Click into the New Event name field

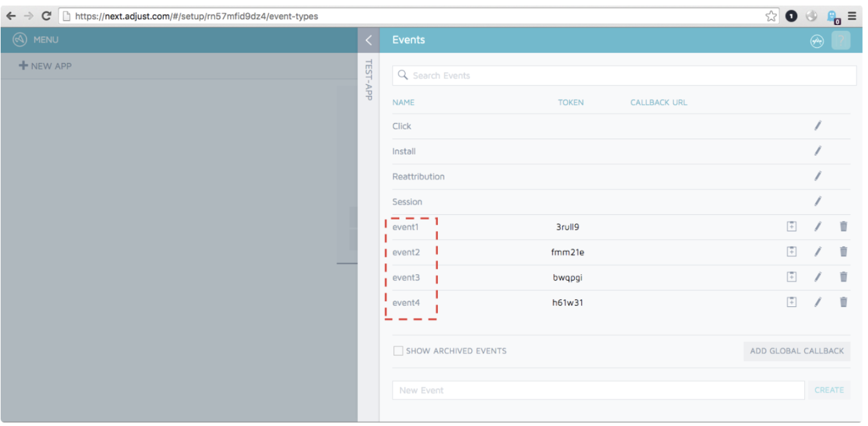pyautogui.click(x=598, y=390)
